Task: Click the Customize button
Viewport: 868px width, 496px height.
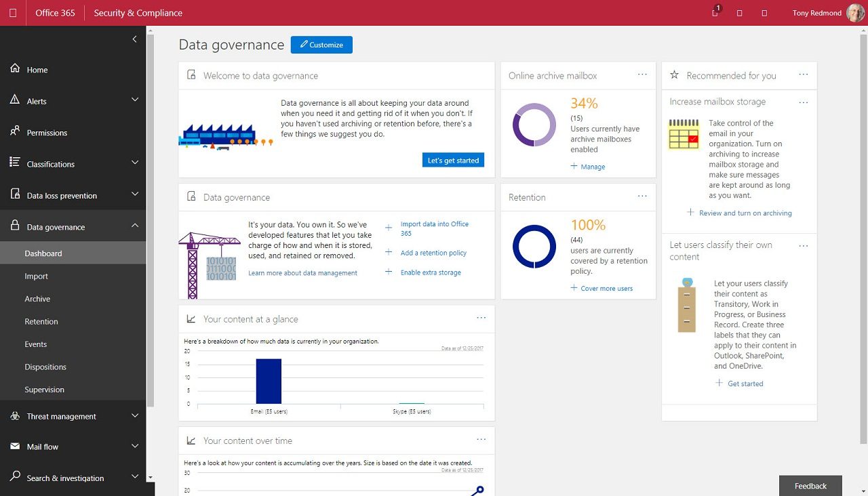Action: 321,45
